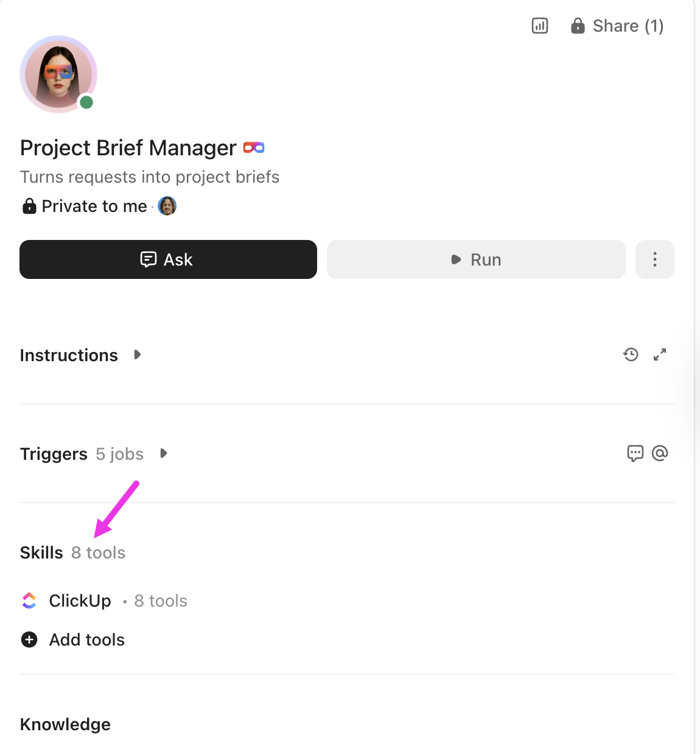The width and height of the screenshot is (700, 754).
Task: Open the analytics chart icon at top right
Action: (539, 26)
